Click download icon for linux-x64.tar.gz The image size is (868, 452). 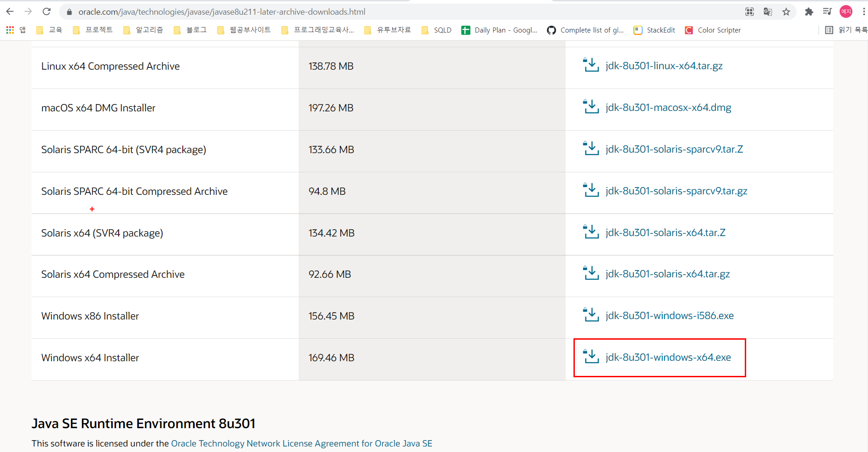(591, 65)
